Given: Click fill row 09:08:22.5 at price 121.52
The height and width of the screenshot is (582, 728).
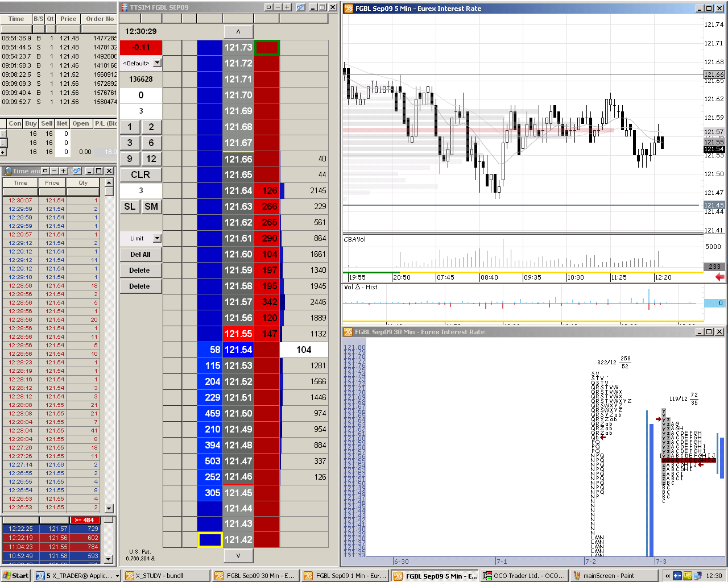Looking at the screenshot, I should click(59, 74).
